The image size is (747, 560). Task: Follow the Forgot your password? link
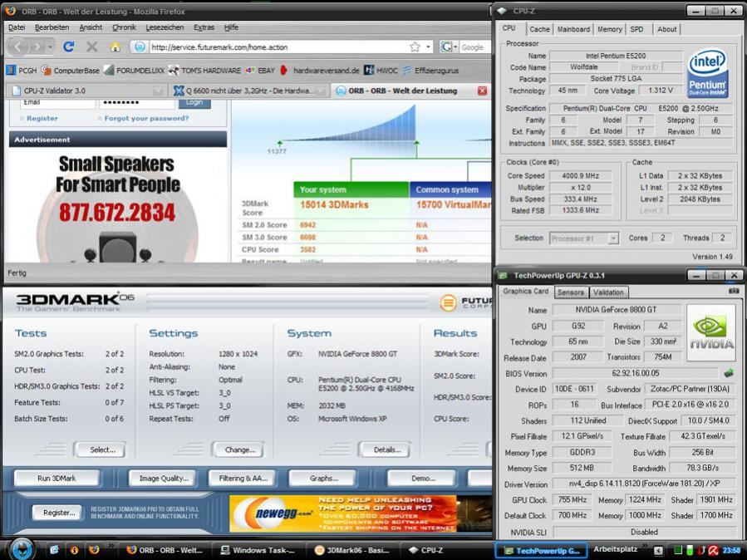[x=146, y=118]
